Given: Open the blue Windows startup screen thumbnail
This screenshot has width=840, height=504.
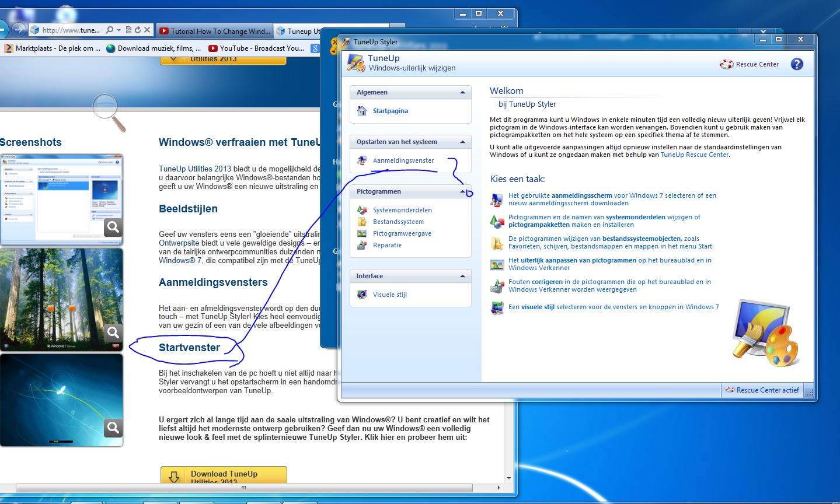Looking at the screenshot, I should click(x=61, y=400).
